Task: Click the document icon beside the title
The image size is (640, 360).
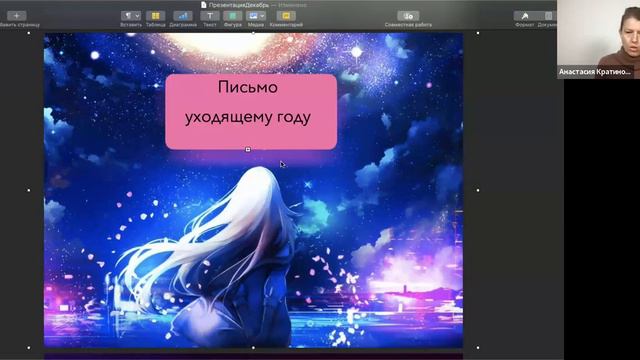Action: pyautogui.click(x=204, y=5)
